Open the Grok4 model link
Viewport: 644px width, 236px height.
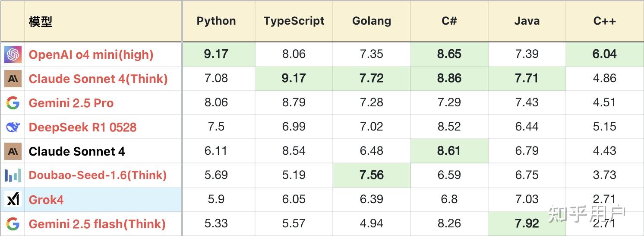click(x=46, y=200)
